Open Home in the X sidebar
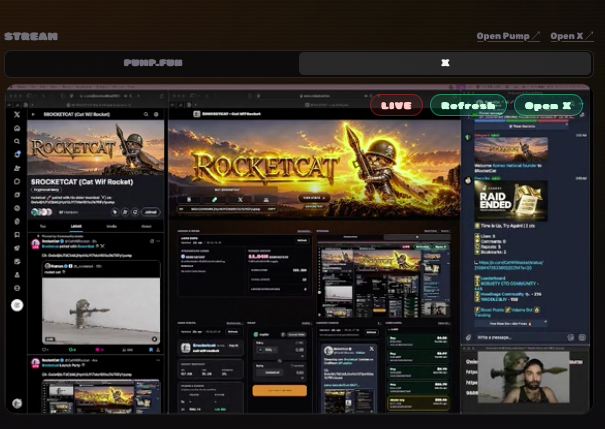This screenshot has width=605, height=429. pos(17,128)
